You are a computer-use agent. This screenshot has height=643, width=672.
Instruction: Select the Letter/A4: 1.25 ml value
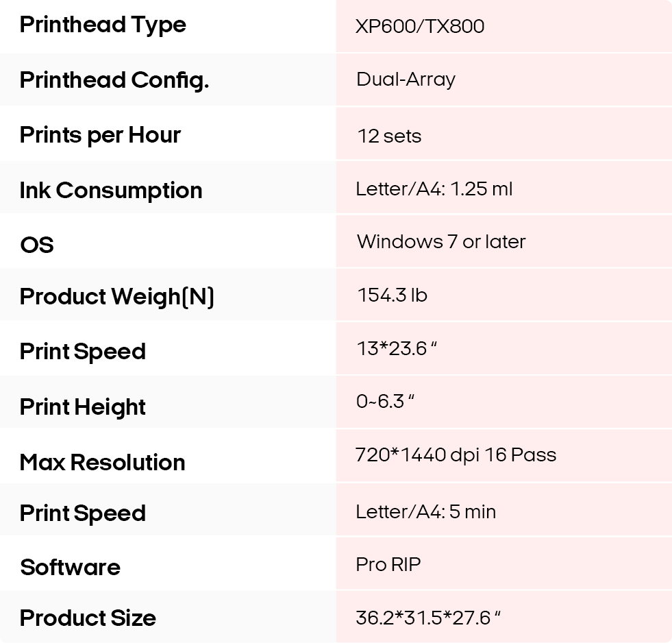point(434,189)
